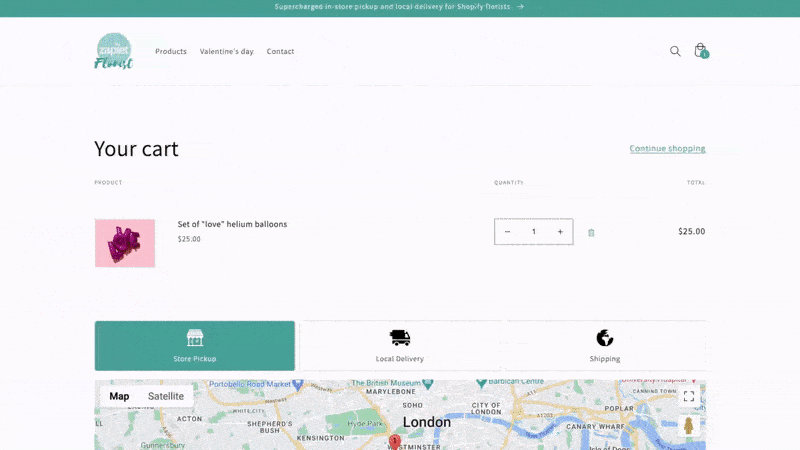Click the Your cart heading
This screenshot has height=450, width=800.
[136, 149]
